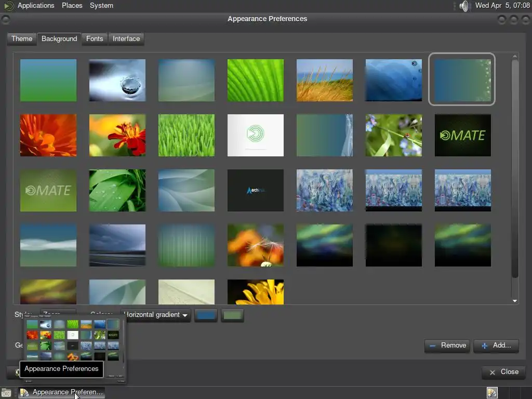Select the highlighted blue-green dotted wallpaper
Screen dimensions: 532x399
(x=463, y=80)
